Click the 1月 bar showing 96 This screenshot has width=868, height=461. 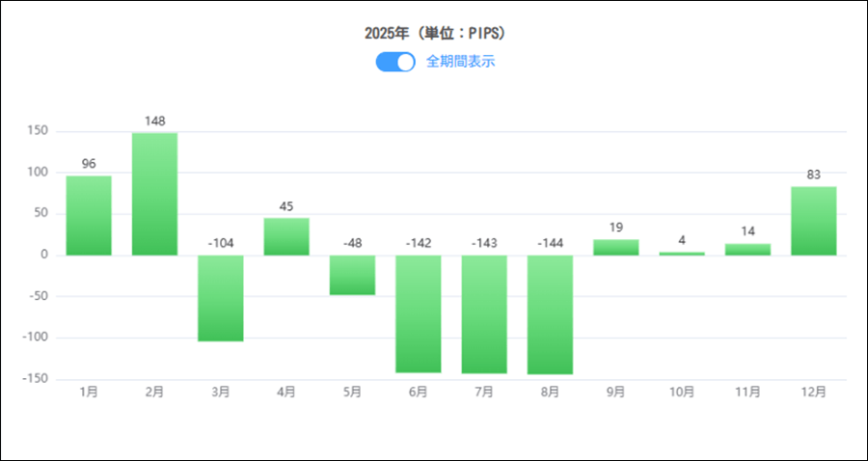tap(89, 215)
